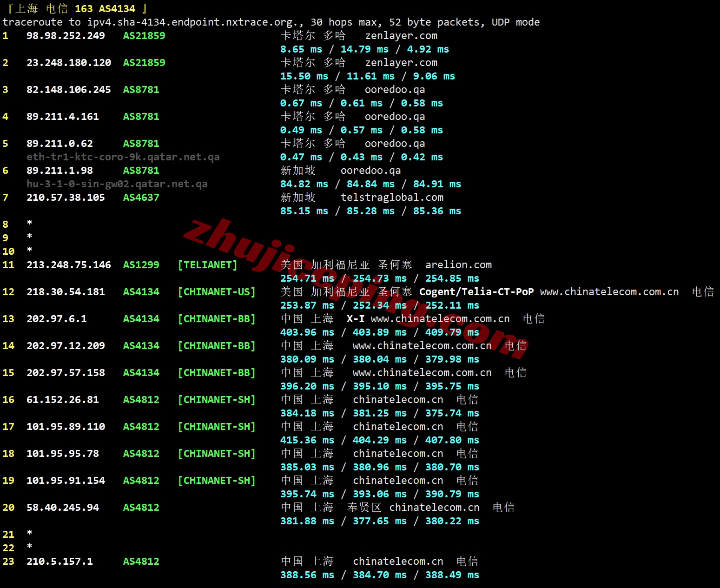Click IP 202.97.6.1 on hop 13
The height and width of the screenshot is (588, 720).
click(57, 319)
